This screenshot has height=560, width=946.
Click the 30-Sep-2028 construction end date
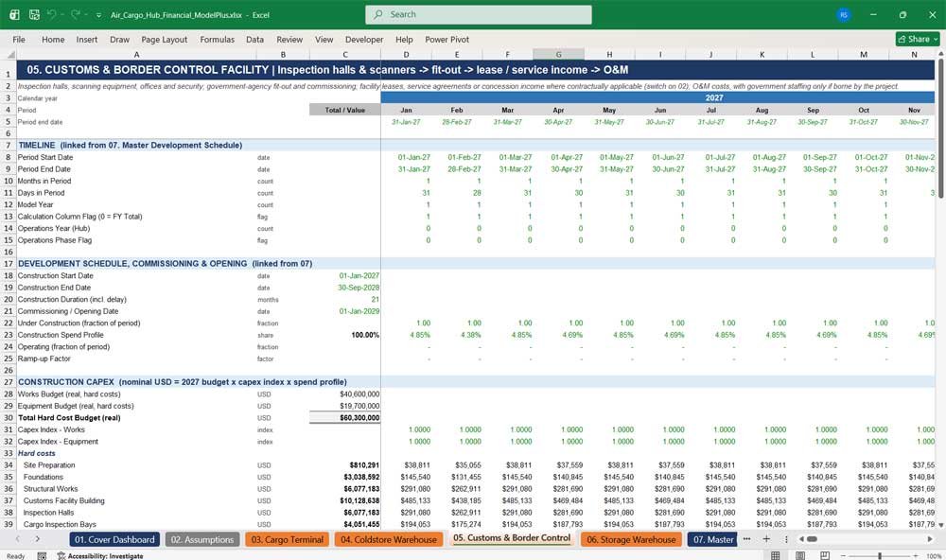[x=345, y=288]
